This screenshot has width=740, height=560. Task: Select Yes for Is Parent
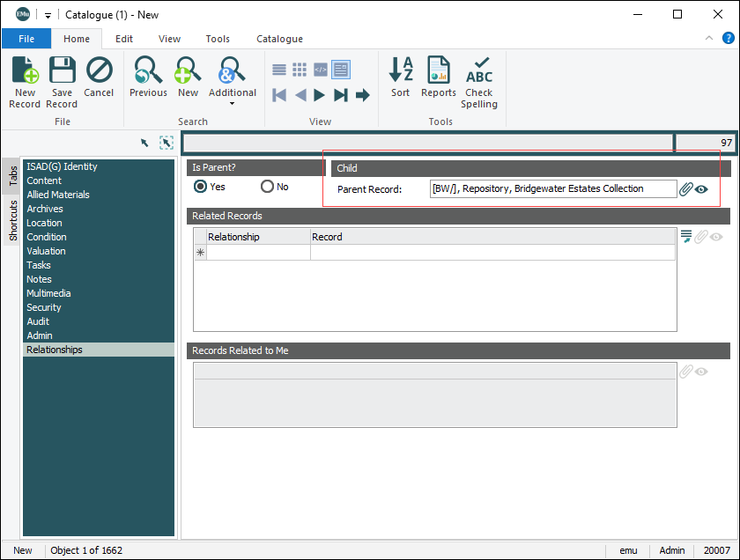(201, 187)
